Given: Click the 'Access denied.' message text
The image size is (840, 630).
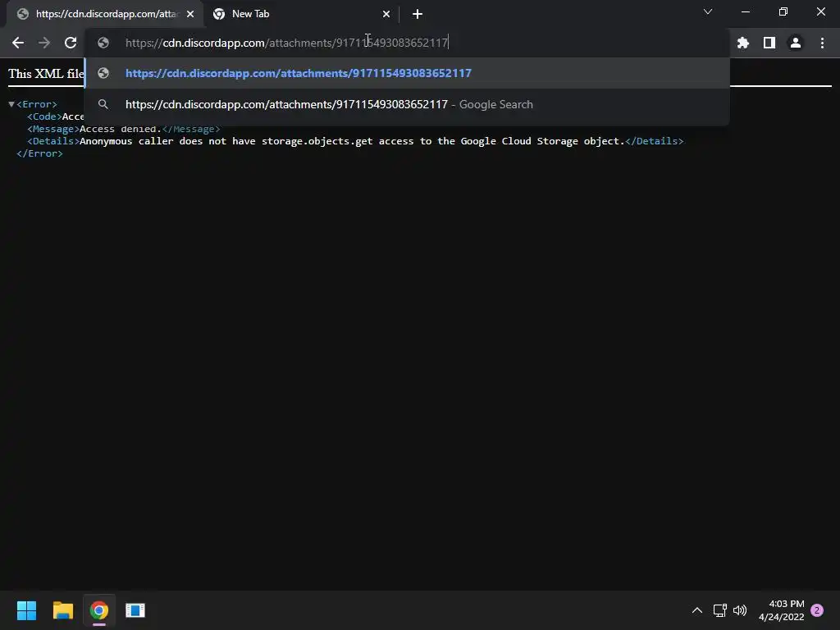Looking at the screenshot, I should (120, 129).
